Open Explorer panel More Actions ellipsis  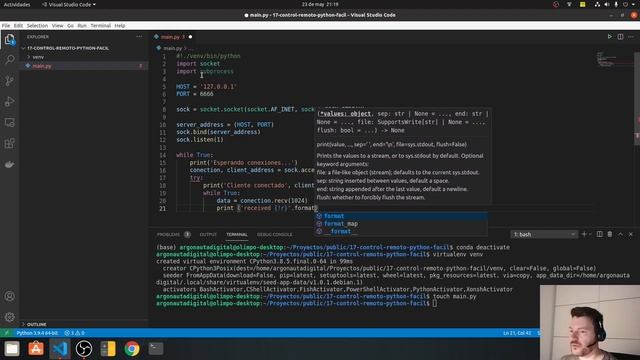coord(139,37)
